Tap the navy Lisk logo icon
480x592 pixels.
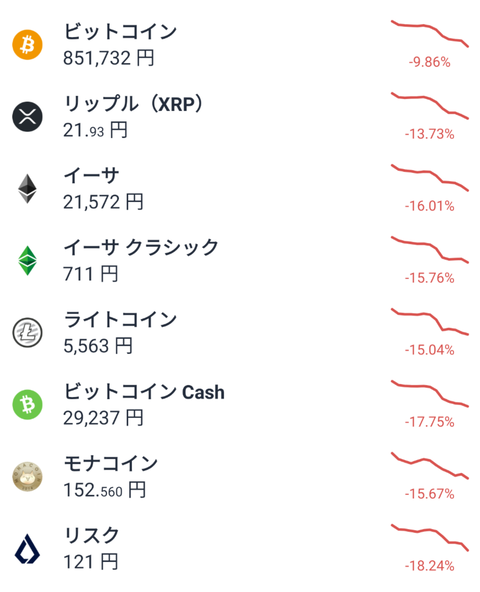tap(27, 549)
